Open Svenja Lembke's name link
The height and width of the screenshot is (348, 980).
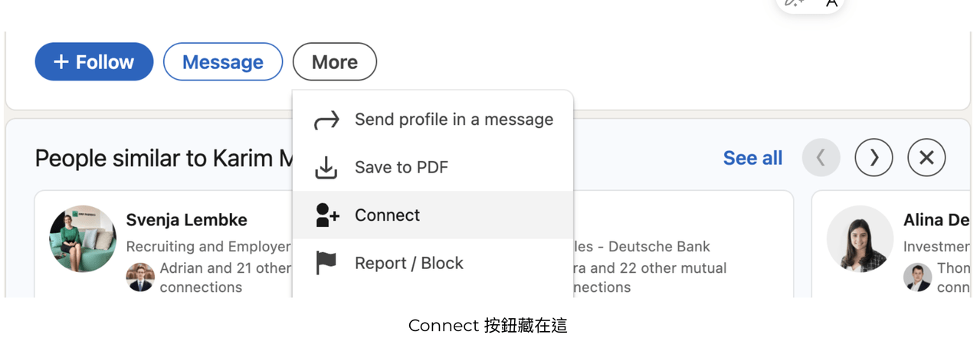pos(186,220)
